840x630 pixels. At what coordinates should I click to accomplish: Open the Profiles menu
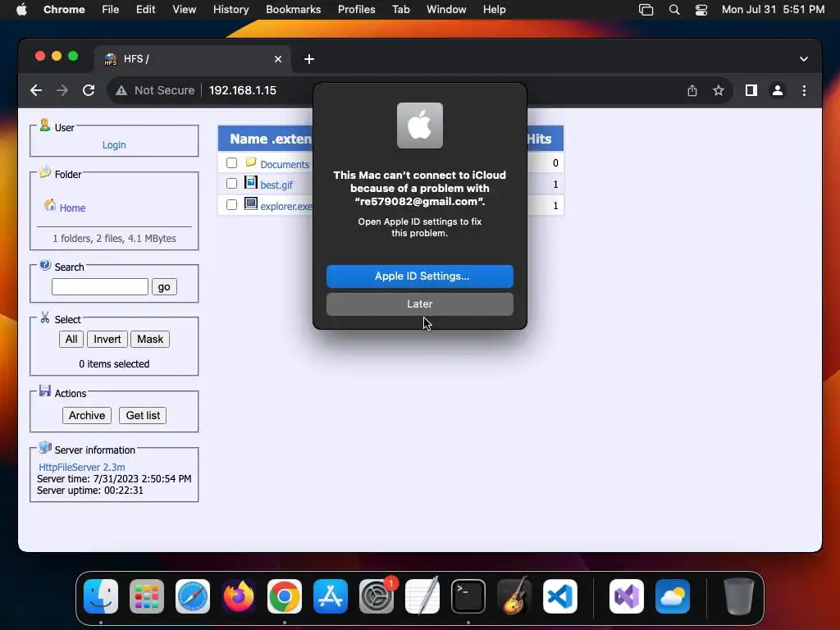click(356, 9)
